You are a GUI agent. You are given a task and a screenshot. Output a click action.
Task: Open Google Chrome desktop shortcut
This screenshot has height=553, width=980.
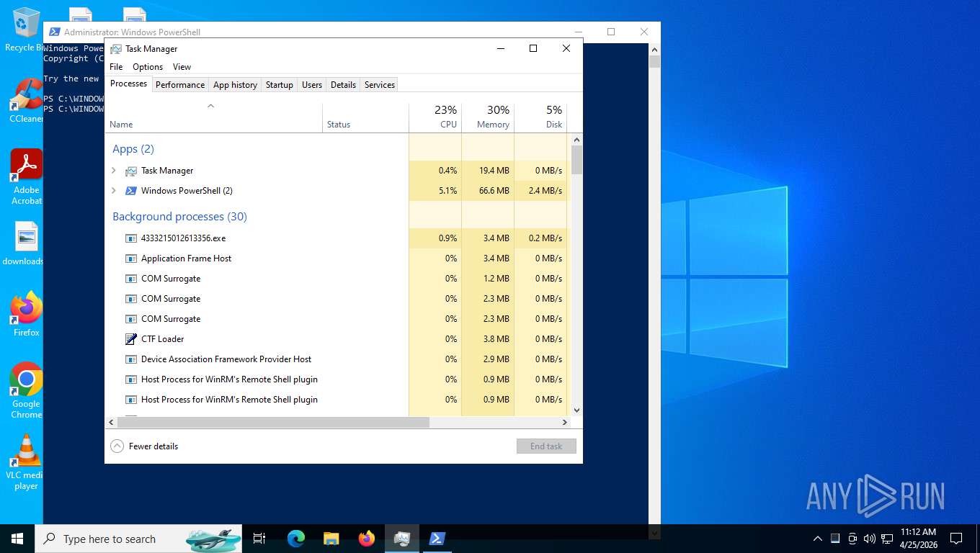point(26,390)
